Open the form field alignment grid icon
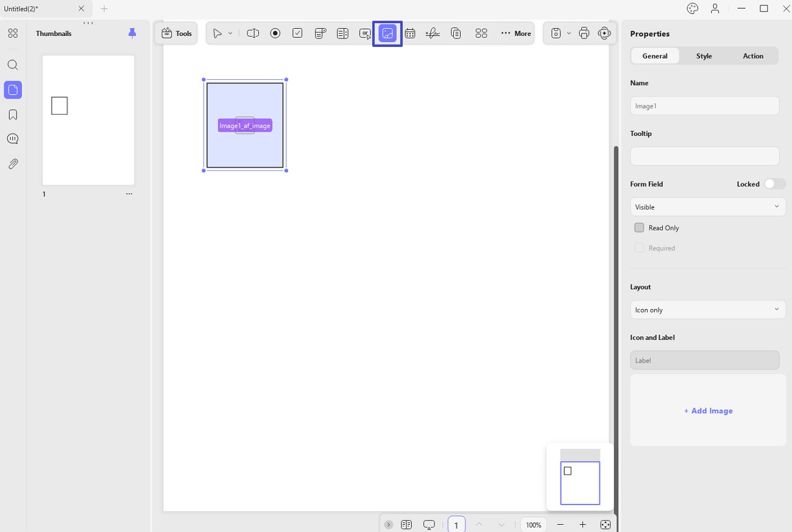792x532 pixels. click(x=481, y=34)
